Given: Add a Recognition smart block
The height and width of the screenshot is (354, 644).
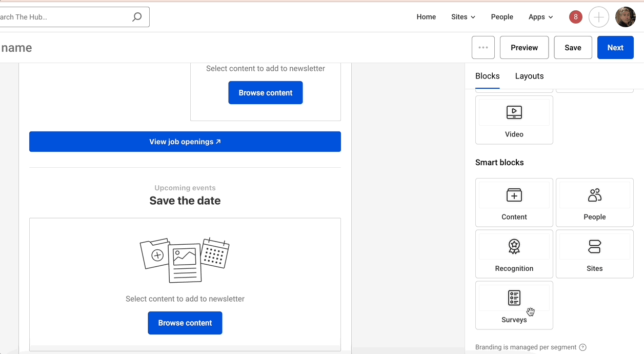Looking at the screenshot, I should (514, 253).
